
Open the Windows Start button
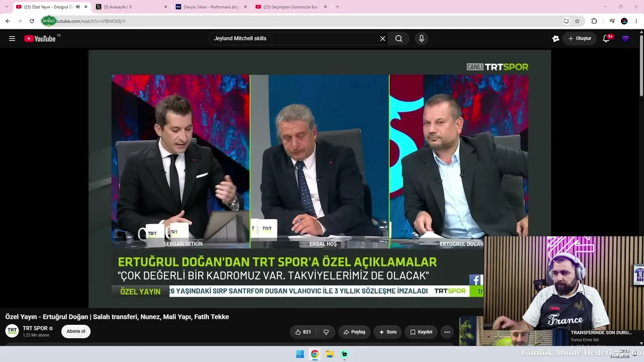(x=300, y=354)
